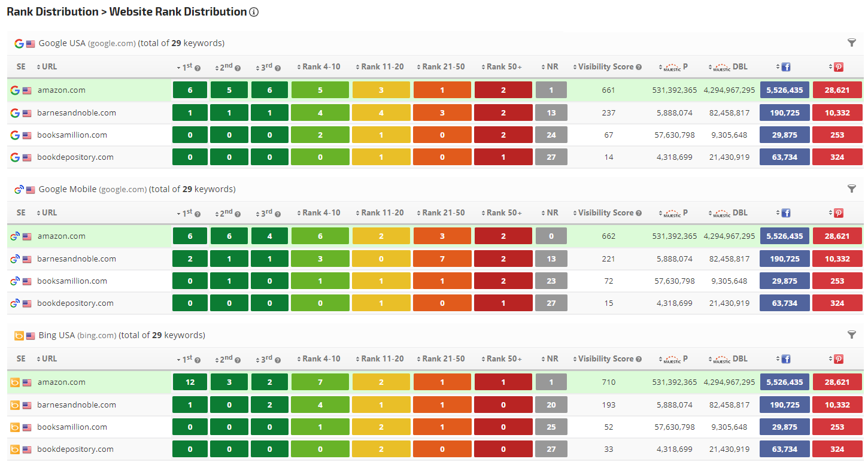Open bookdepository.com link in Bing USA table
The image size is (868, 468).
click(75, 449)
